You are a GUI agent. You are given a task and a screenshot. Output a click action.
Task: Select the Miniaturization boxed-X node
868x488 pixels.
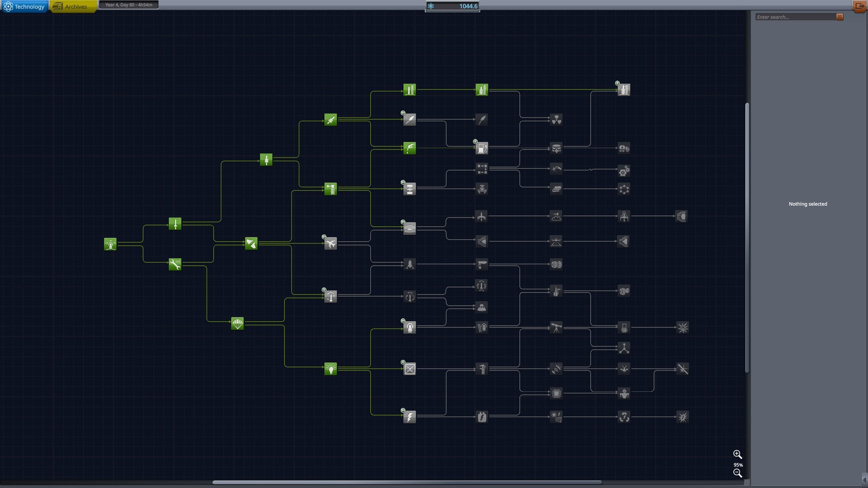410,369
